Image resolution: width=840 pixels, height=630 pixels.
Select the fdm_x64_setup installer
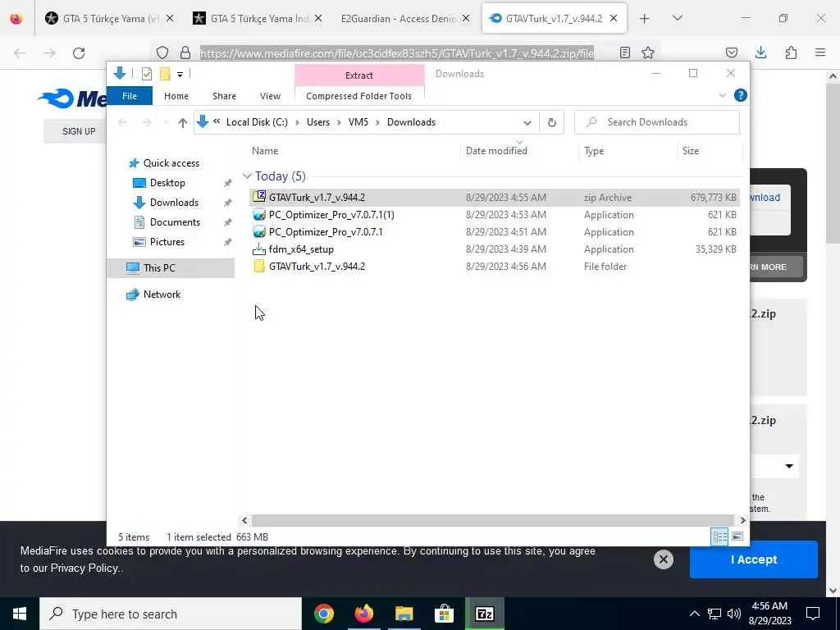[494, 249]
